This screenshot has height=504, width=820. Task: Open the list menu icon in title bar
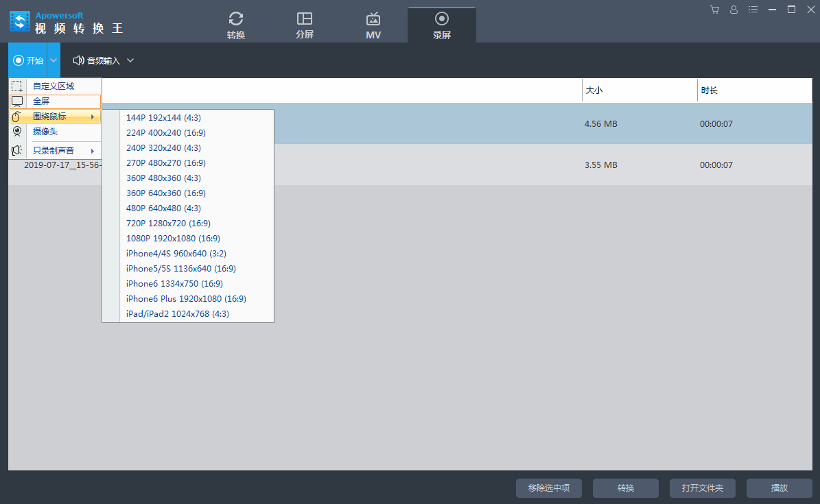753,10
